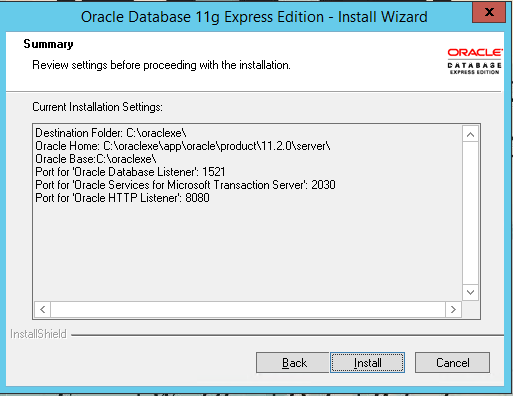Screen dimensions: 513x396
Task: Select the Oracle Base line
Action: click(96, 159)
